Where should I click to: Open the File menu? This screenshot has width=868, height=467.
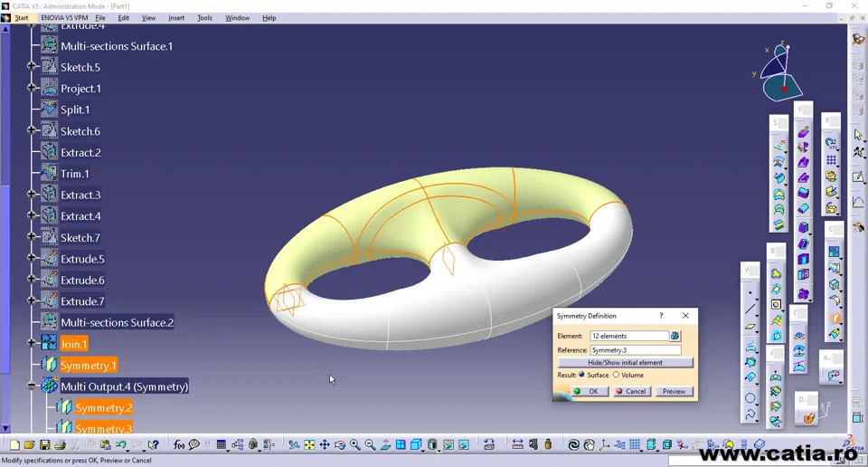click(x=100, y=18)
